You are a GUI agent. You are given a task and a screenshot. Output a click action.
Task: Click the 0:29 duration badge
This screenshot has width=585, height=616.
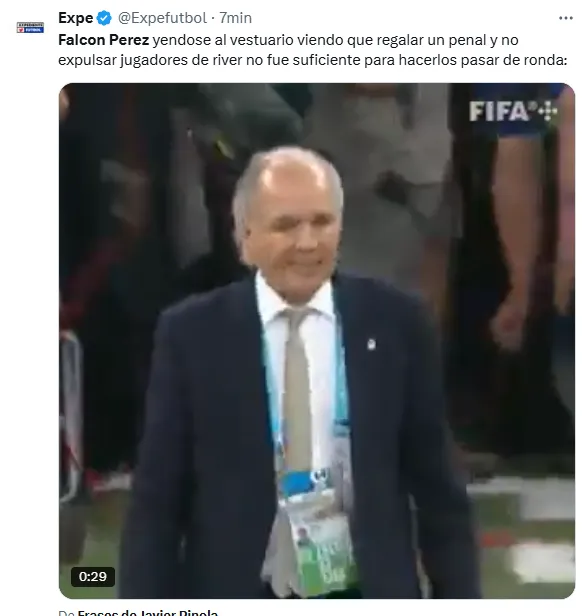[x=93, y=577]
